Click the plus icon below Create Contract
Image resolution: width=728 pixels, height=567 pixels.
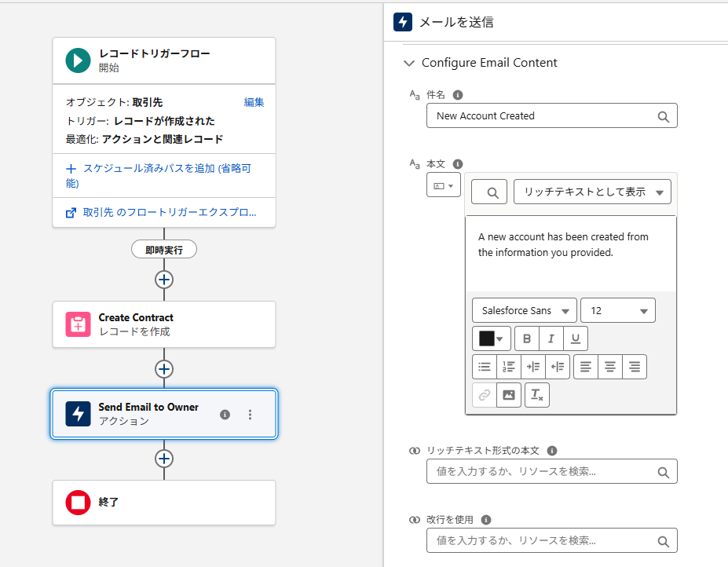pyautogui.click(x=164, y=369)
